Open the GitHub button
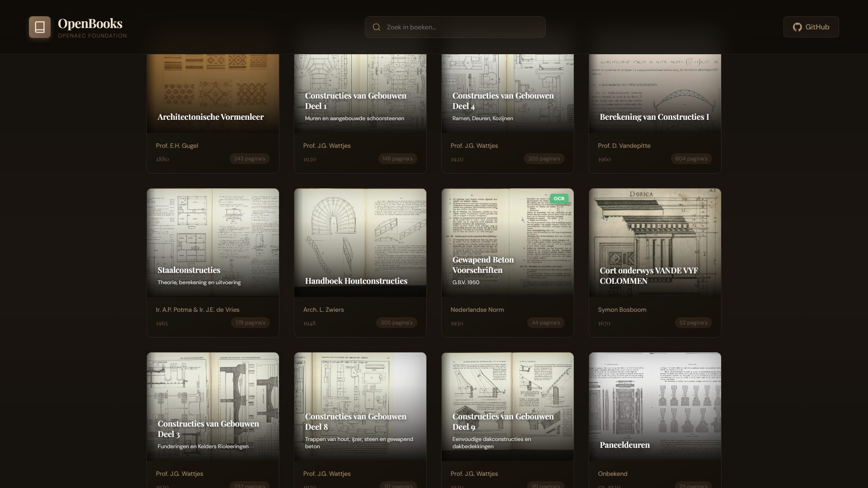This screenshot has height=488, width=868. [811, 27]
